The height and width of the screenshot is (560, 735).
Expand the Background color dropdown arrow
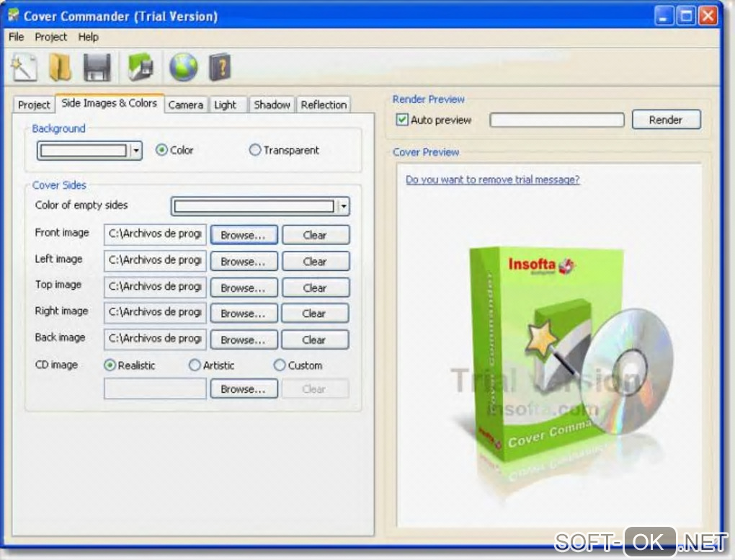pos(136,151)
